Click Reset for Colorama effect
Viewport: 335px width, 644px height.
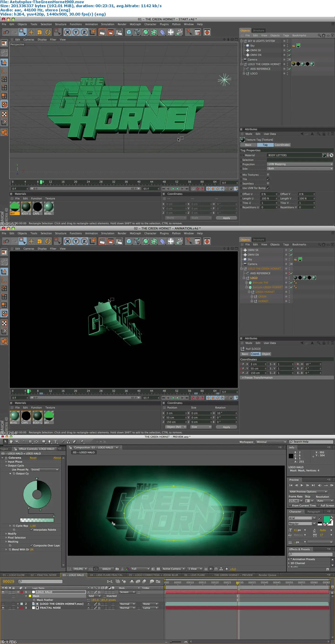pyautogui.click(x=33, y=458)
